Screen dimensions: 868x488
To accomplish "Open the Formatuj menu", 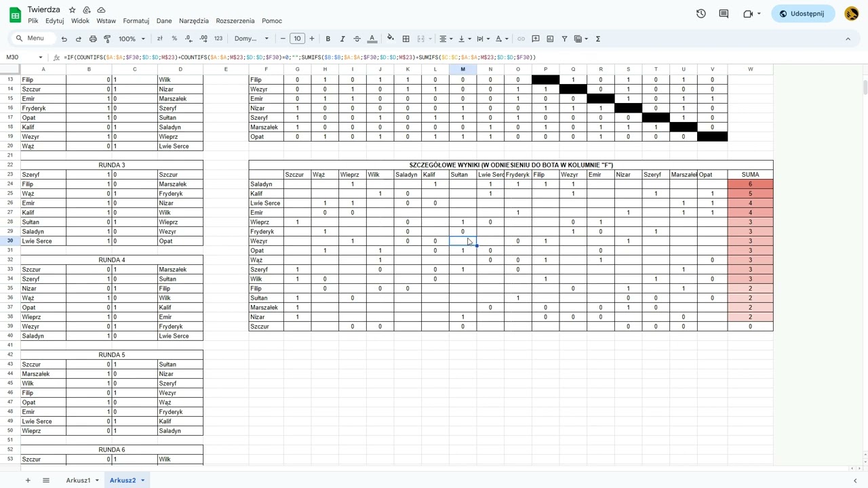I will point(136,21).
